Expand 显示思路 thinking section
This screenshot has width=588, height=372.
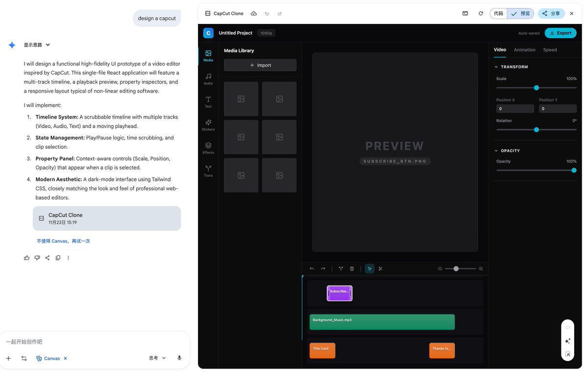[x=37, y=45]
